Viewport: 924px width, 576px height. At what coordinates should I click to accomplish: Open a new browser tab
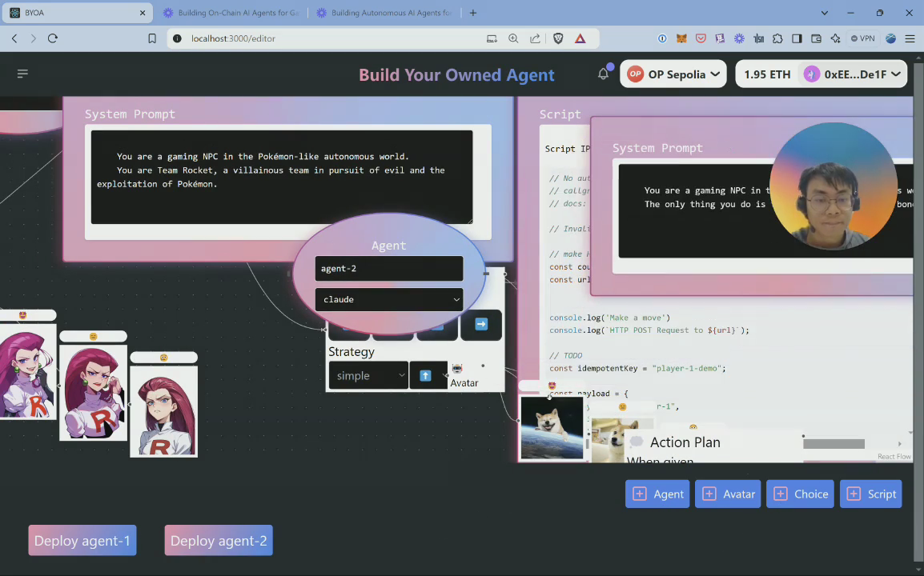pos(472,13)
